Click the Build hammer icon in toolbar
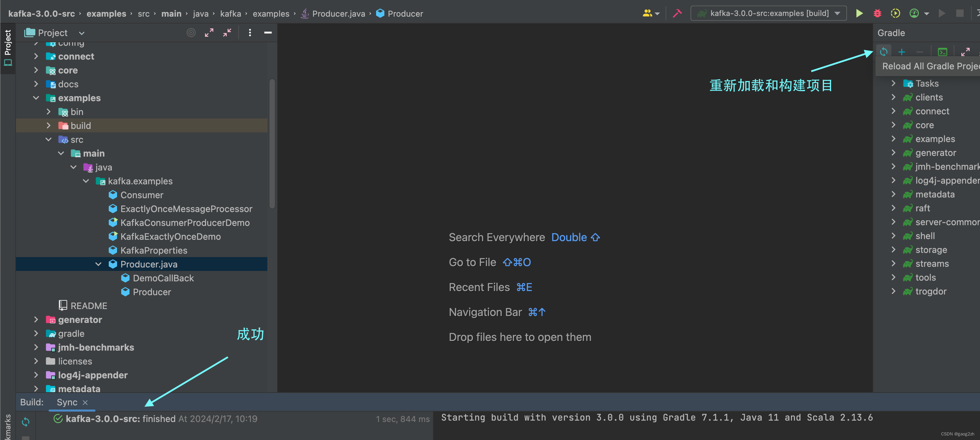 coord(677,13)
